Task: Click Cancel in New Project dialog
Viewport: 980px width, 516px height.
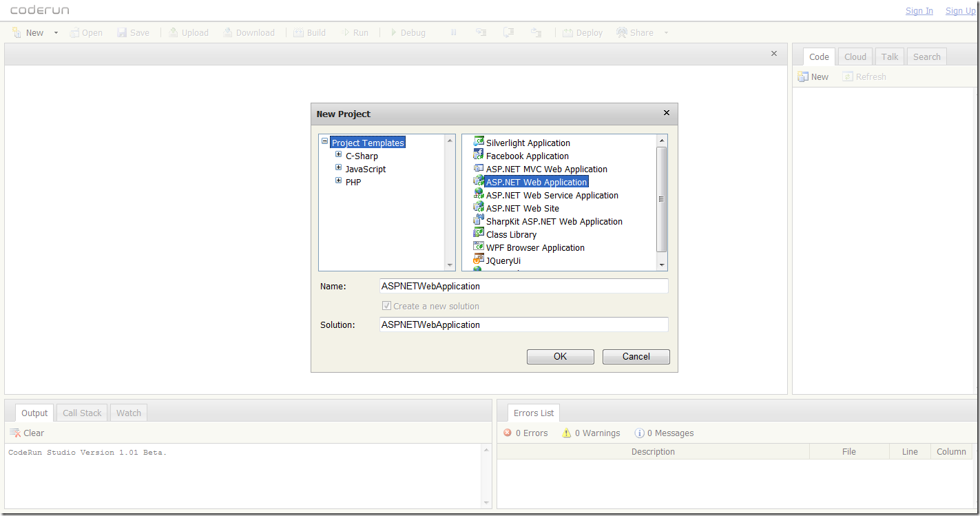Action: (636, 356)
